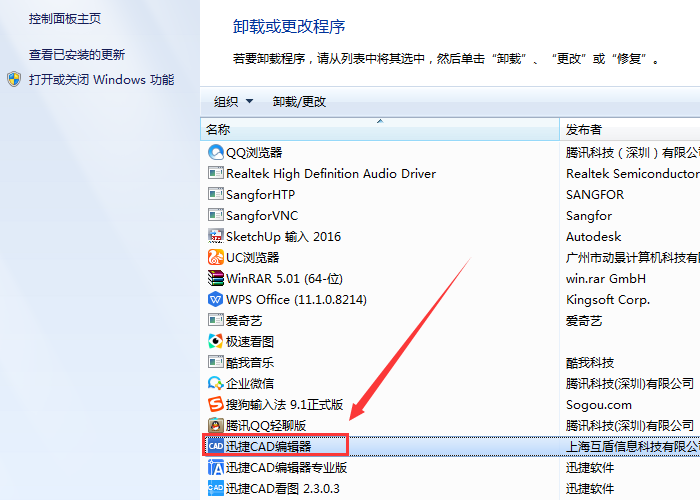Click the Windows features shield icon
700x500 pixels.
14,79
